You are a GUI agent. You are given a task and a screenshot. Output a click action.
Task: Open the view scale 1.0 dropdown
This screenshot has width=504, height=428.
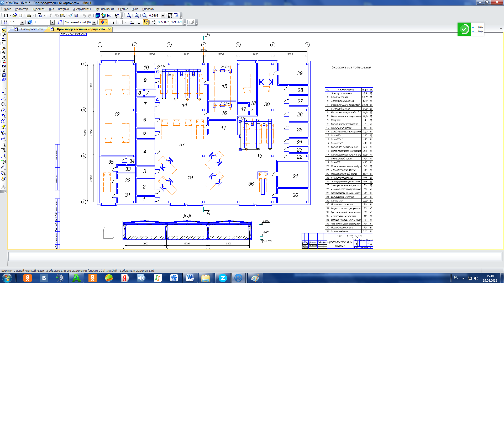pos(22,22)
